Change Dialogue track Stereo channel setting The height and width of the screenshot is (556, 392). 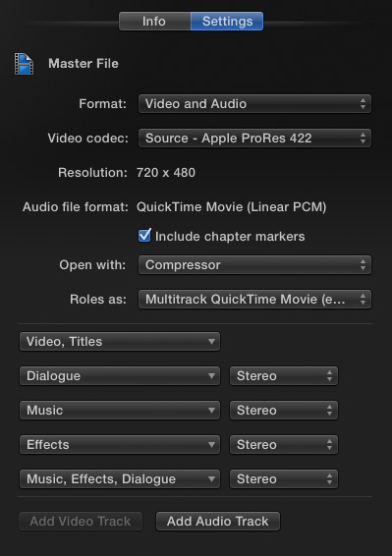click(x=284, y=376)
